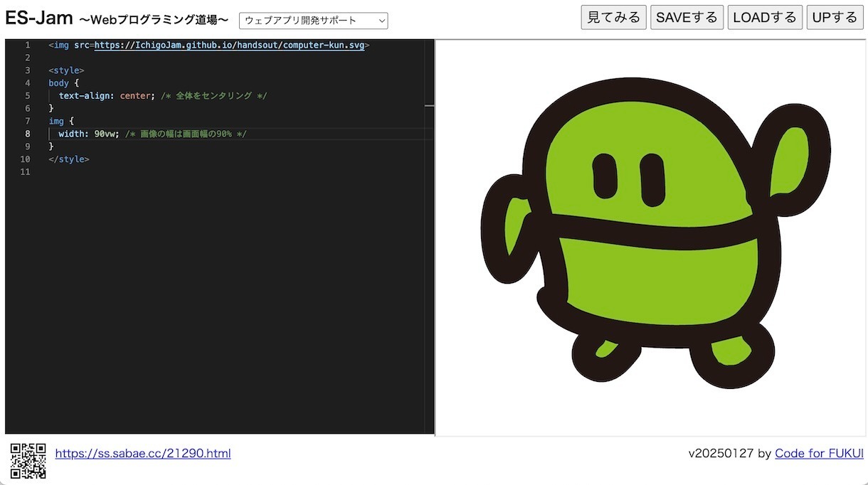Click the opening <style> tag on line 3

[66, 70]
